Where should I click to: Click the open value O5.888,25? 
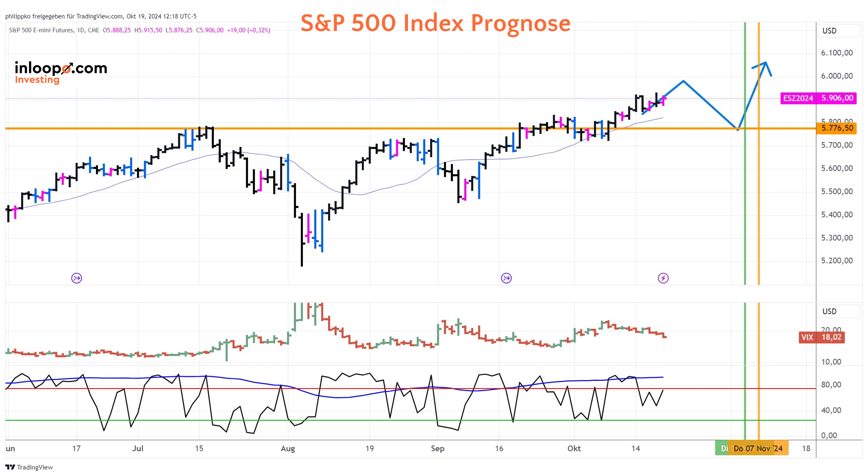pos(117,30)
